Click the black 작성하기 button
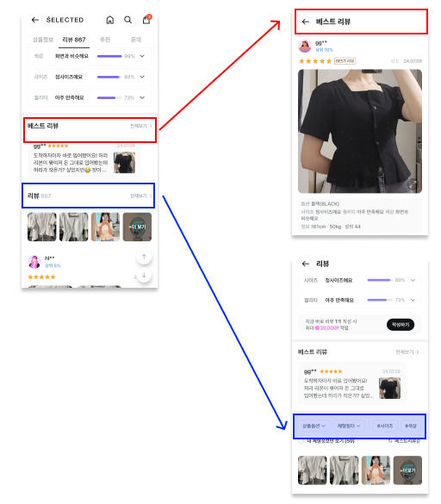This screenshot has height=504, width=441. click(x=401, y=324)
